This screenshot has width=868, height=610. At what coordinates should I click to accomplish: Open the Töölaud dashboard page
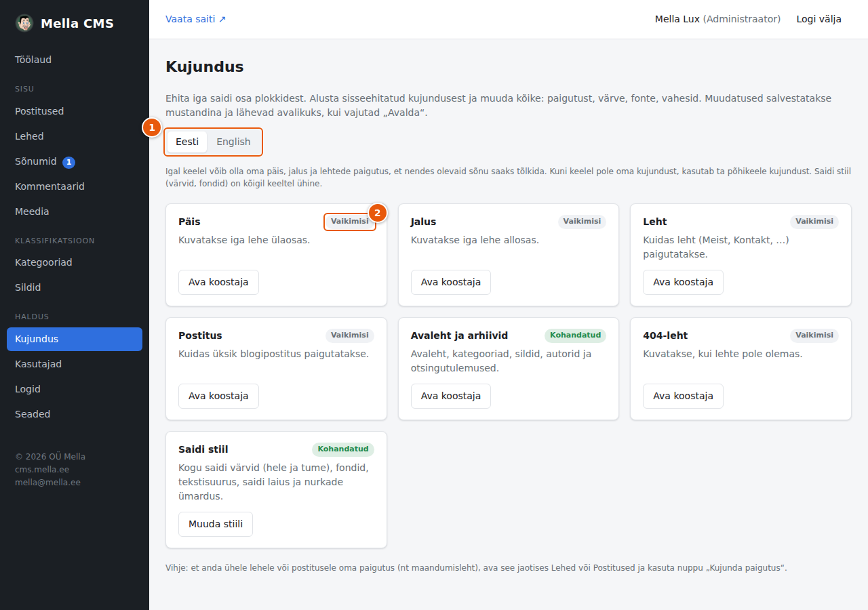coord(75,60)
